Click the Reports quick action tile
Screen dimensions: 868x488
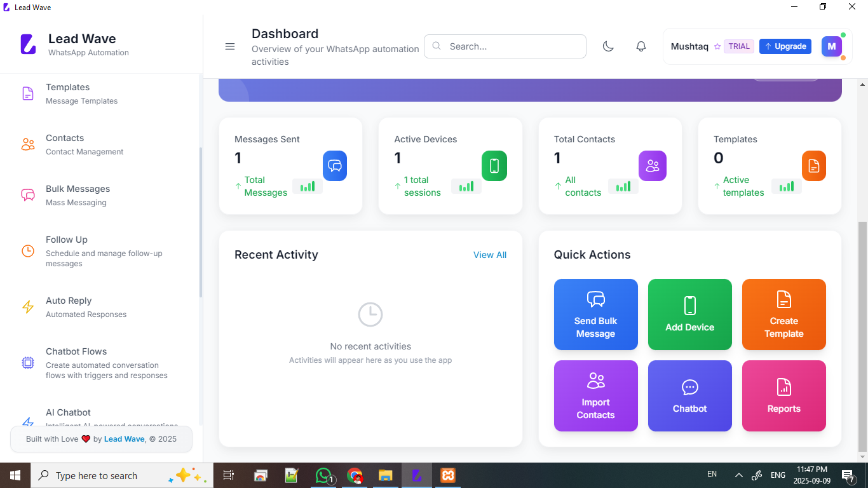coord(784,396)
